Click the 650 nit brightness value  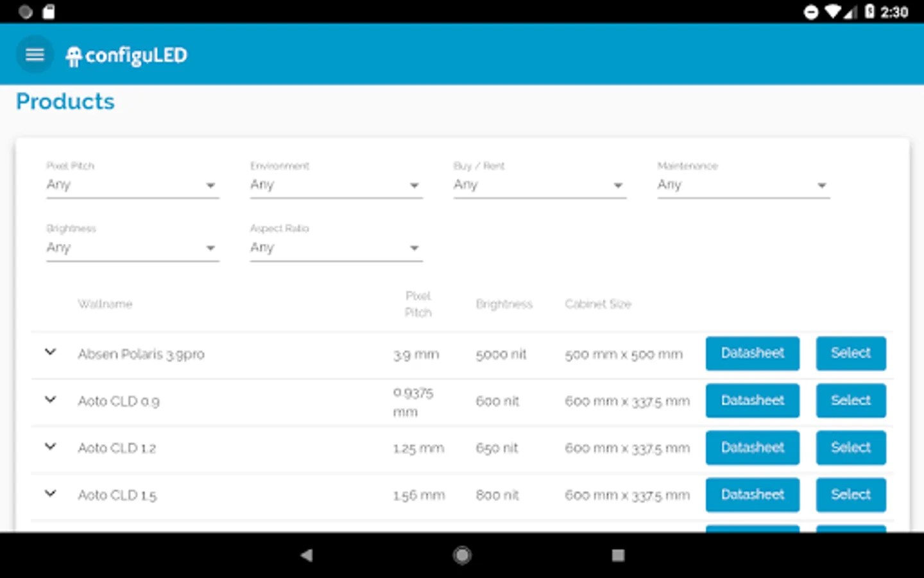click(497, 448)
